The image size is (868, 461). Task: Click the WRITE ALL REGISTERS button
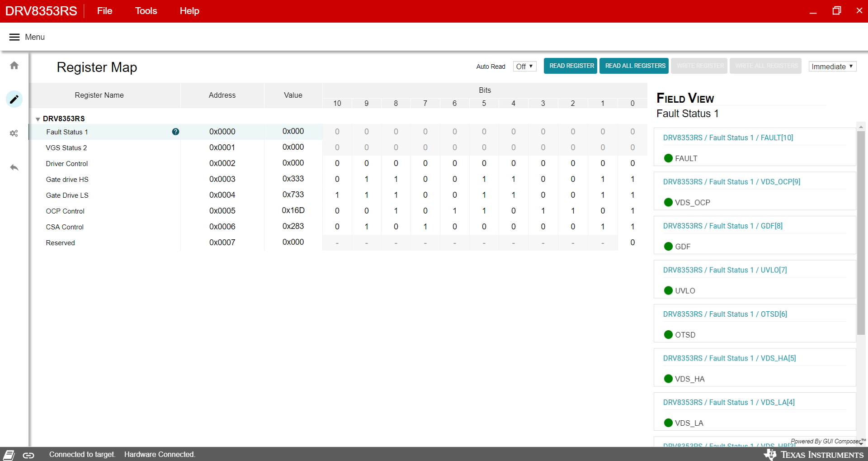pyautogui.click(x=766, y=66)
